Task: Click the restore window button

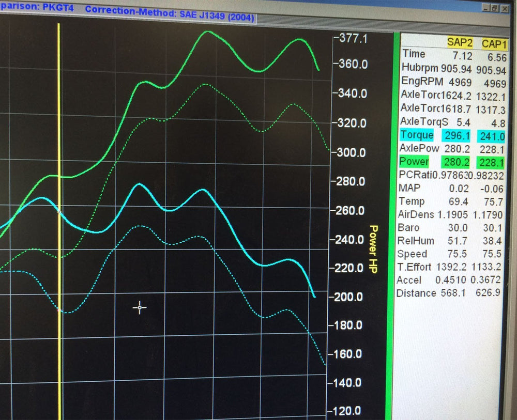Action: [x=494, y=8]
